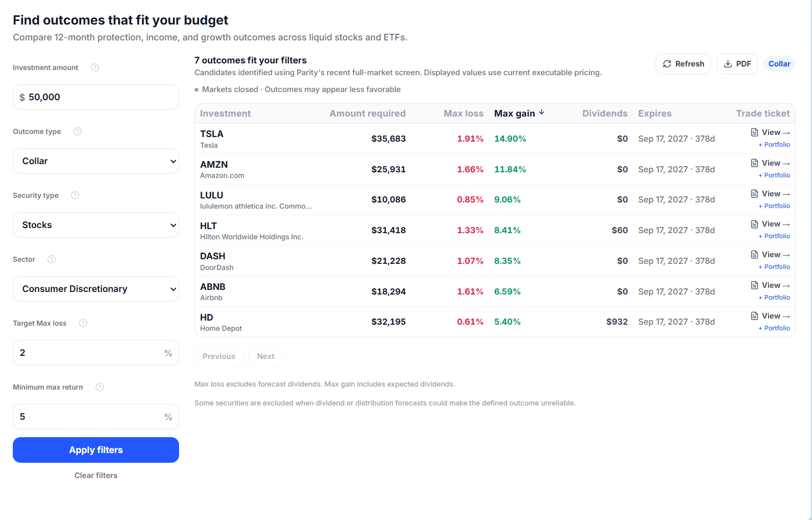Image resolution: width=812 pixels, height=520 pixels.
Task: Click the Collar pill button
Action: [x=779, y=64]
